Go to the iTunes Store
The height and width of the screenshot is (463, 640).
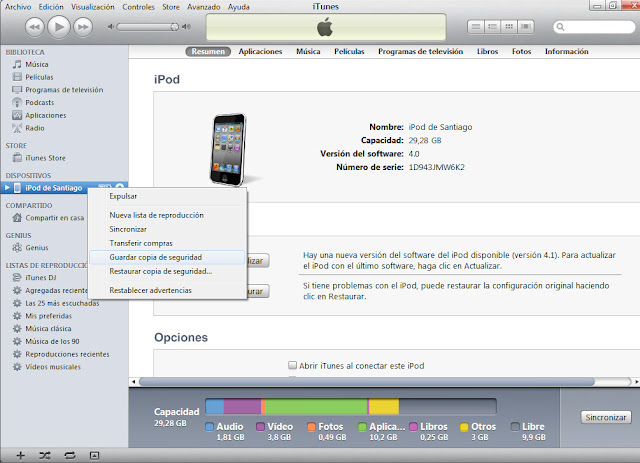(x=45, y=158)
